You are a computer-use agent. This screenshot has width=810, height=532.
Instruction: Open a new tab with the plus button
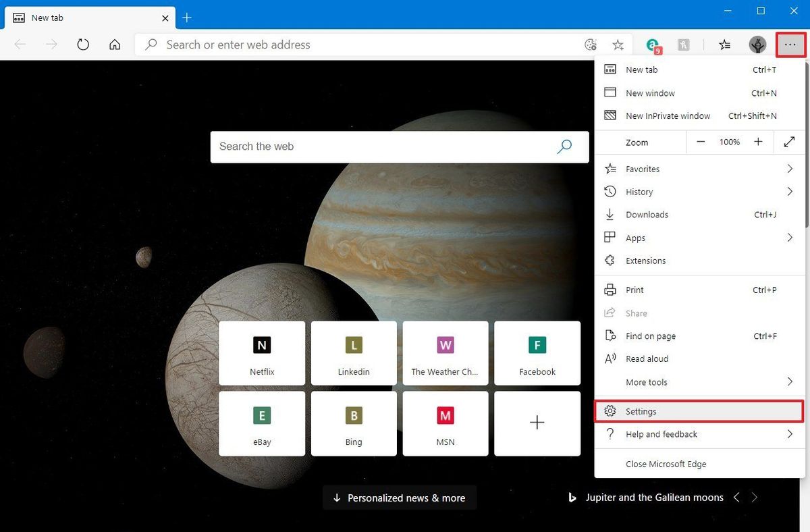(186, 18)
